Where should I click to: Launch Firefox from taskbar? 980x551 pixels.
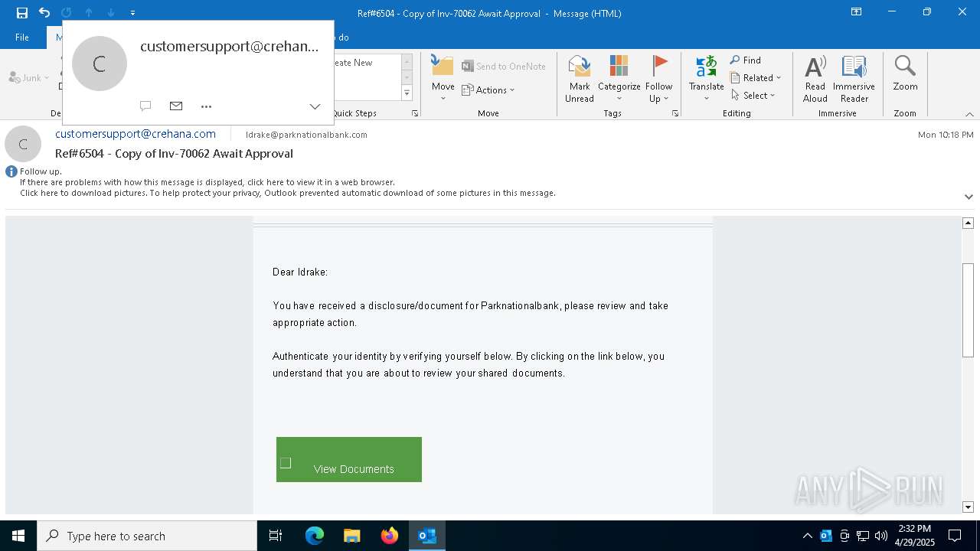click(x=389, y=536)
